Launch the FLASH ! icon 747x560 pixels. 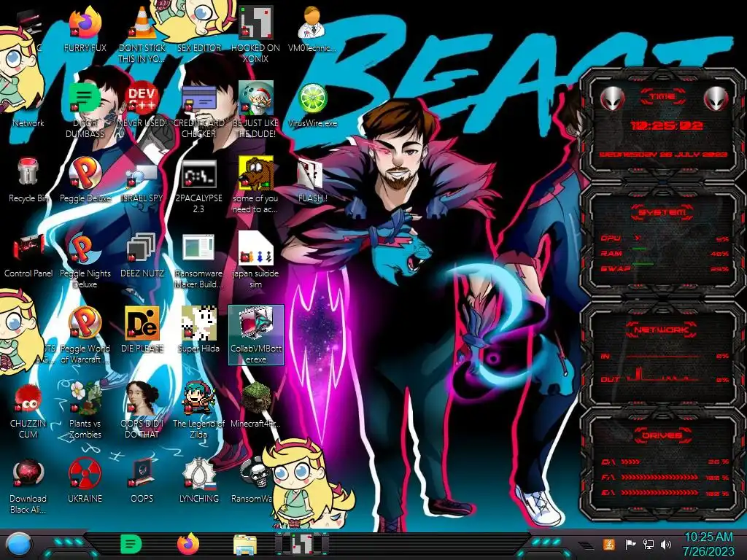tap(312, 179)
